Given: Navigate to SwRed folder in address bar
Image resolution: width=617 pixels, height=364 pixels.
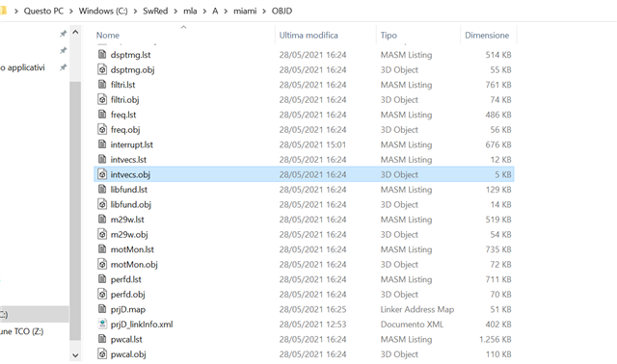Looking at the screenshot, I should pyautogui.click(x=155, y=11).
